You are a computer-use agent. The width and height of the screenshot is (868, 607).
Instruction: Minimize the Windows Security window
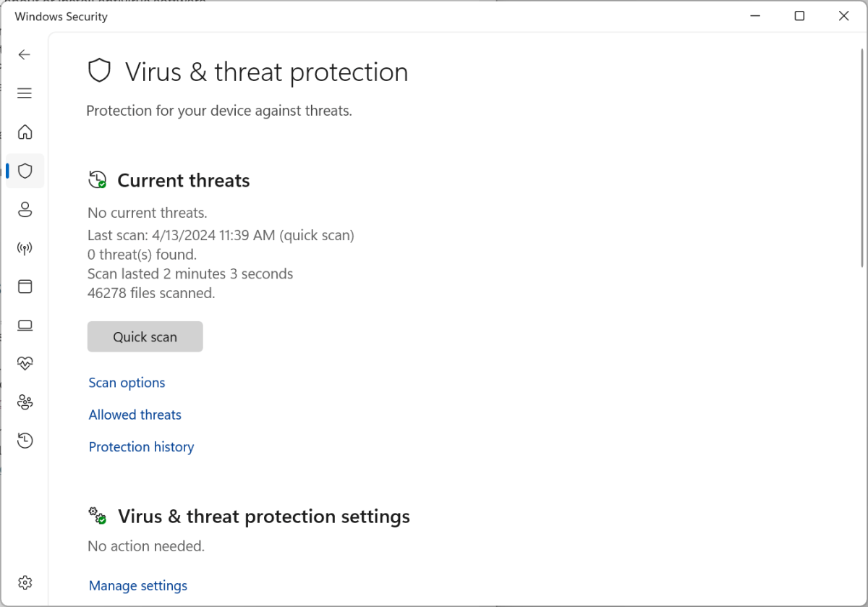tap(755, 16)
